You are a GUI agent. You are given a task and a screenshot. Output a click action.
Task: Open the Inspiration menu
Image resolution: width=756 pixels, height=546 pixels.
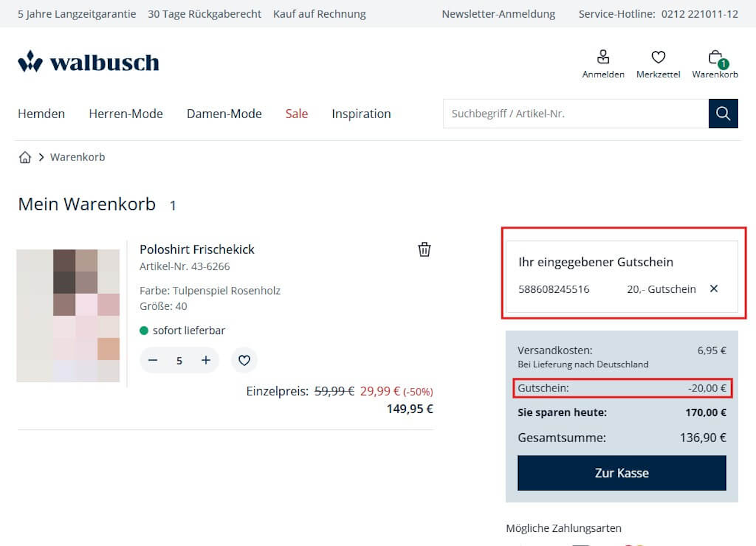point(361,113)
